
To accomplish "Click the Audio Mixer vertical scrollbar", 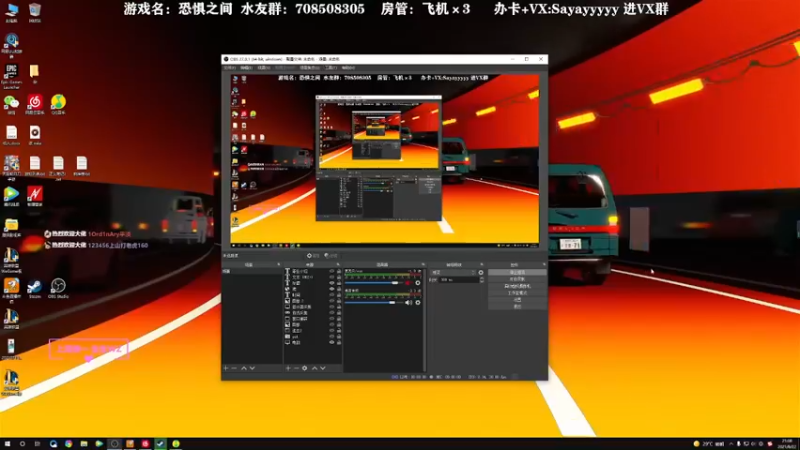I will point(423,319).
